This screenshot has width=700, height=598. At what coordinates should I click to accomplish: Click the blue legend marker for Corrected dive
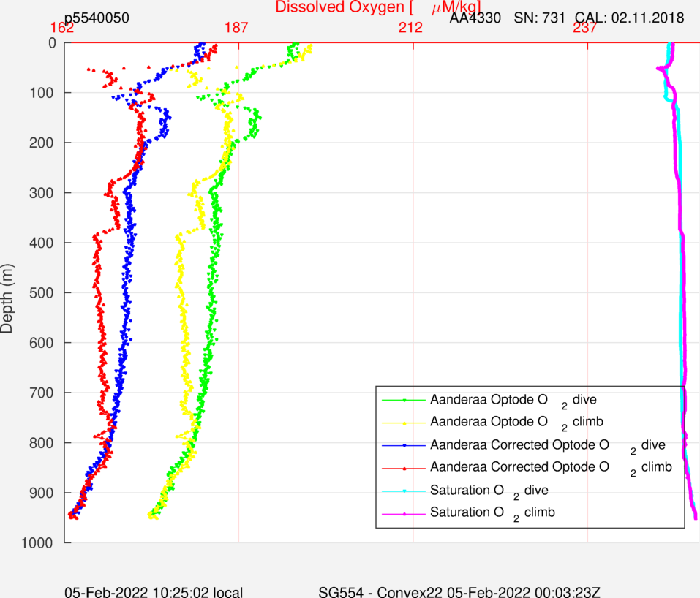404,445
